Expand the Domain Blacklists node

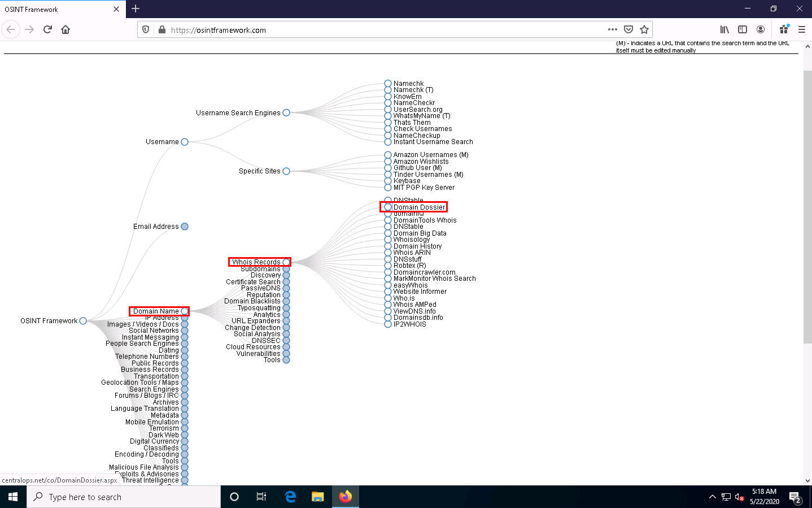pyautogui.click(x=286, y=301)
